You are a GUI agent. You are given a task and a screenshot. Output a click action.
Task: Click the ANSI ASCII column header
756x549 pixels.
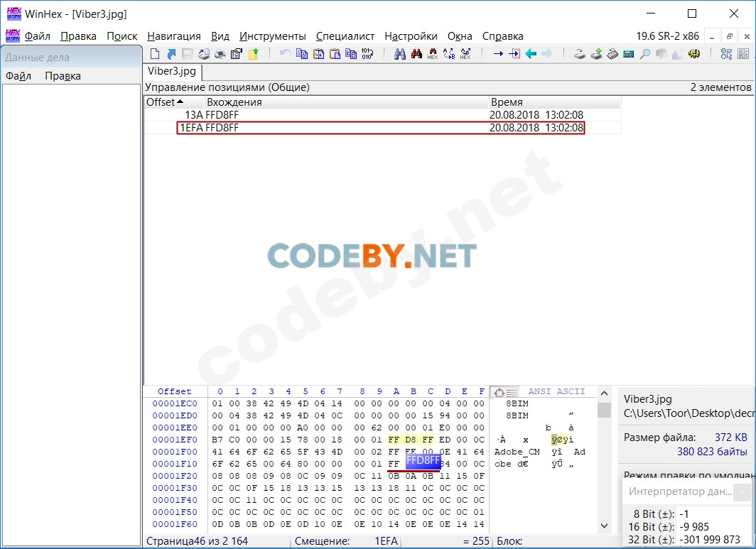click(556, 391)
